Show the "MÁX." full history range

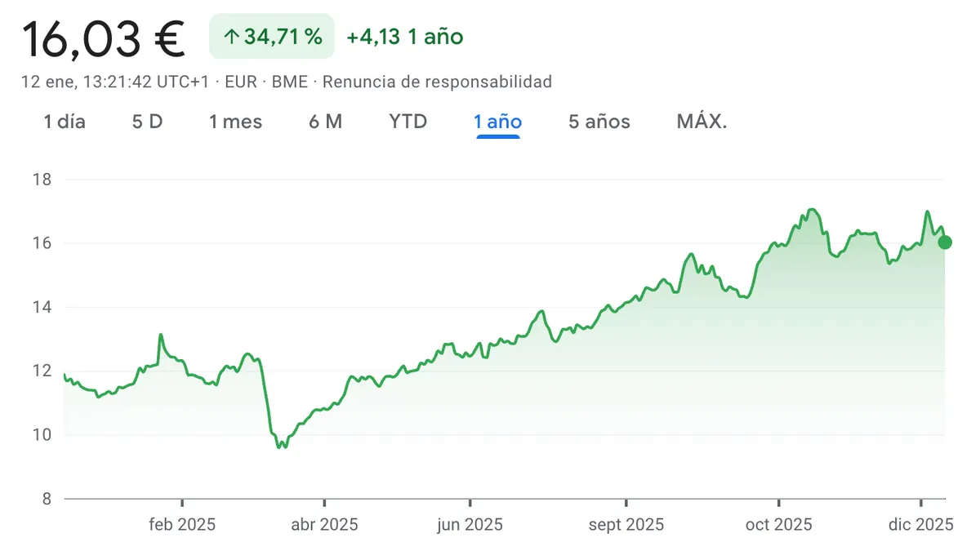(x=702, y=122)
